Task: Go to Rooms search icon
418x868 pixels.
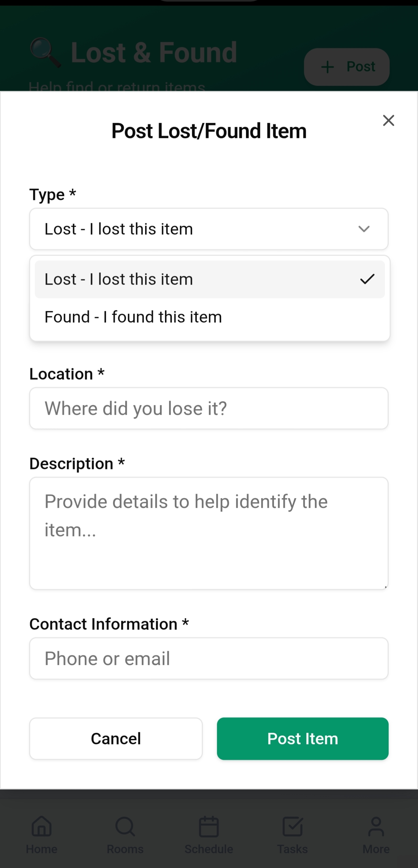Action: [x=125, y=826]
